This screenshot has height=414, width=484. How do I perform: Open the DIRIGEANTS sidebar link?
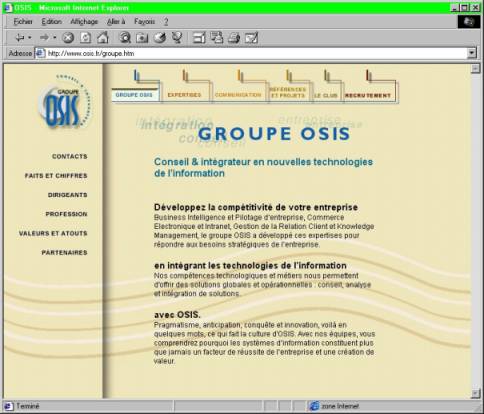[68, 195]
